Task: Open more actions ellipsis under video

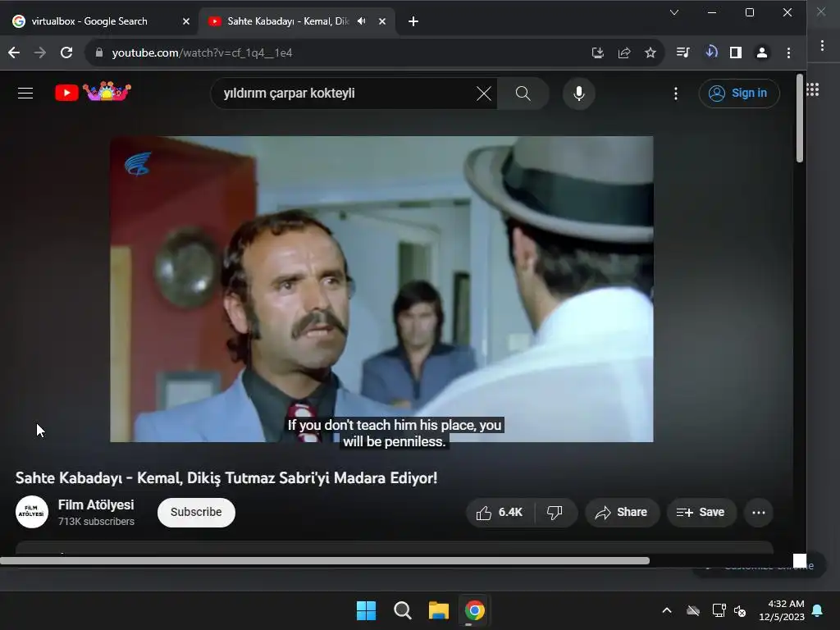Action: click(759, 513)
